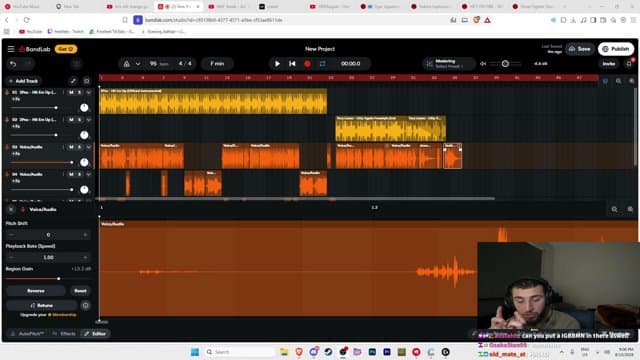This screenshot has height=360, width=640.
Task: Click the BandLab logo
Action: [x=34, y=49]
